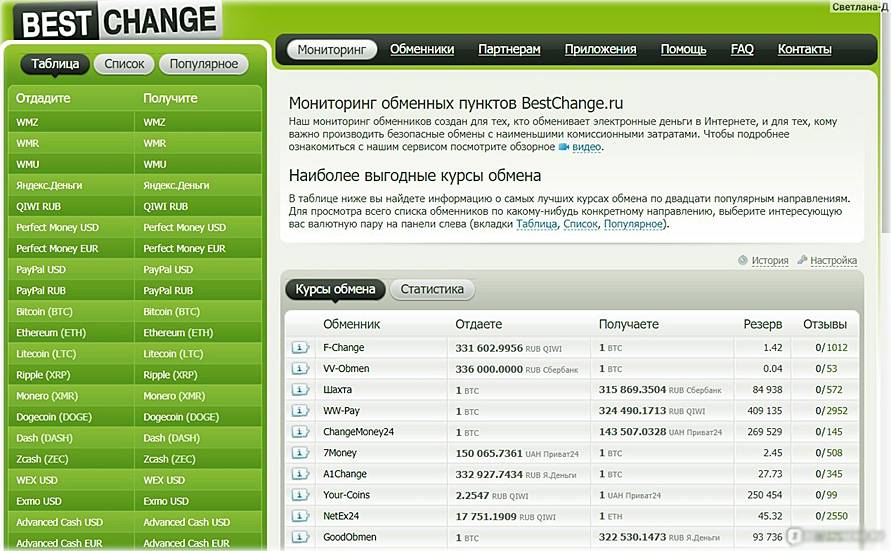891x551 pixels.
Task: Open the ChangeMoney24 exchanger link
Action: click(358, 432)
